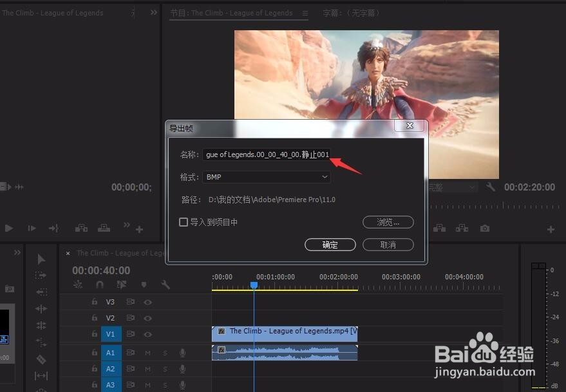Image resolution: width=566 pixels, height=392 pixels.
Task: Click timeline timecode 00:00:40:00
Action: coord(101,270)
